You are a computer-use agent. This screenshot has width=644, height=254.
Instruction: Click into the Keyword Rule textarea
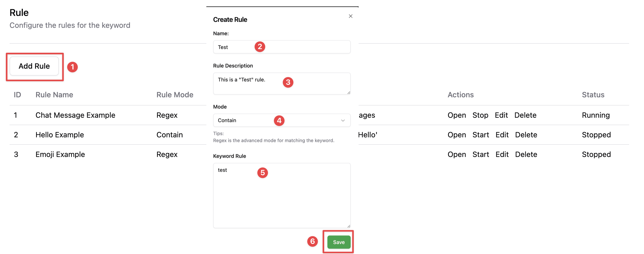click(x=282, y=196)
